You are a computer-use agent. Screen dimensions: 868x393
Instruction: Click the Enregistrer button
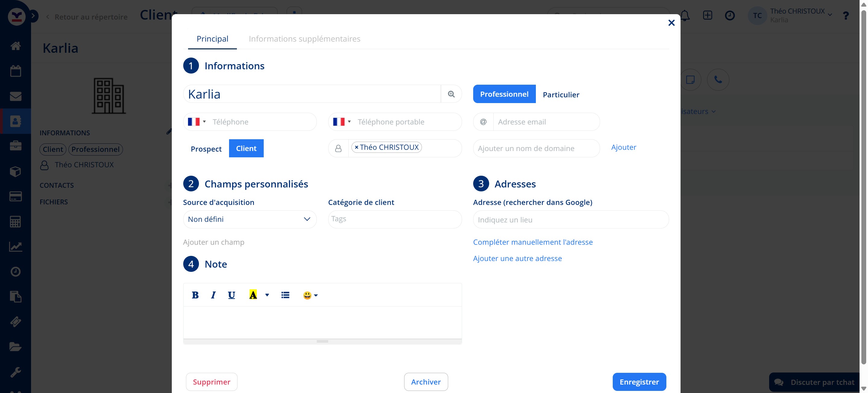click(x=639, y=382)
